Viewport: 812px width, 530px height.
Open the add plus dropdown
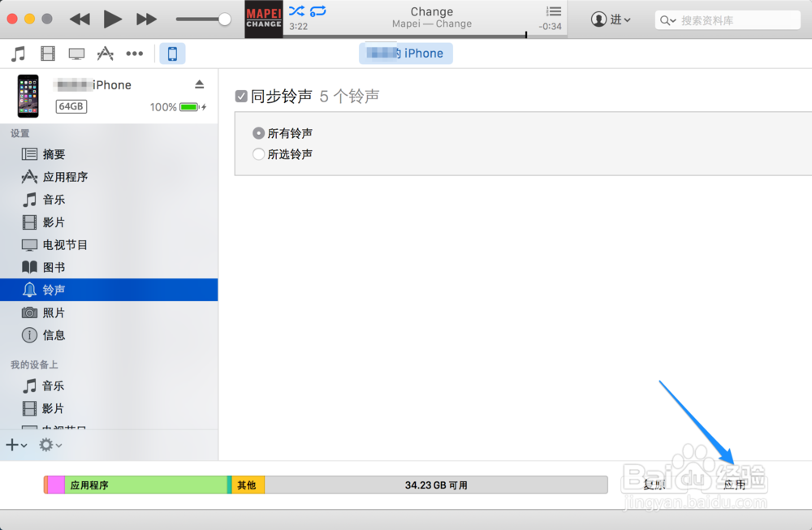pyautogui.click(x=16, y=445)
